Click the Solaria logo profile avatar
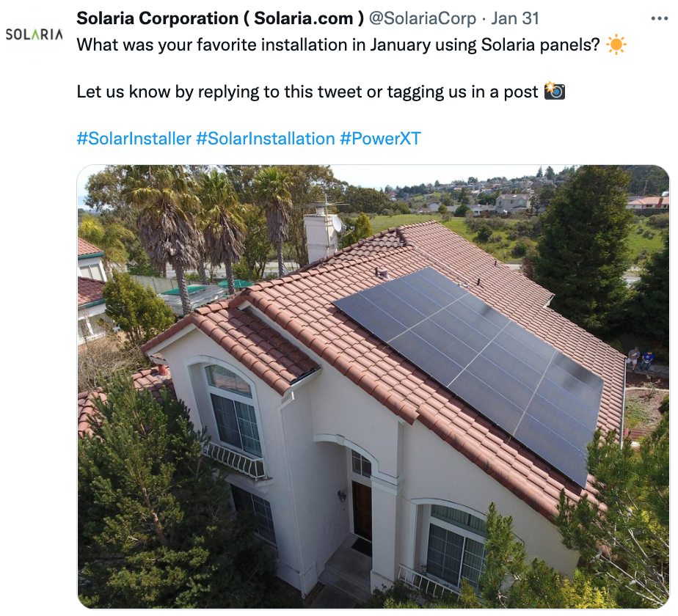 (x=34, y=34)
